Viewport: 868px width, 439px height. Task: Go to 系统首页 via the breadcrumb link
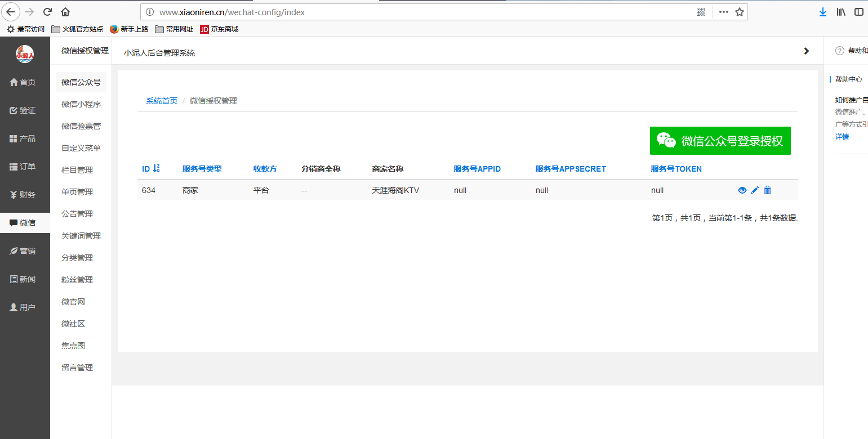162,101
